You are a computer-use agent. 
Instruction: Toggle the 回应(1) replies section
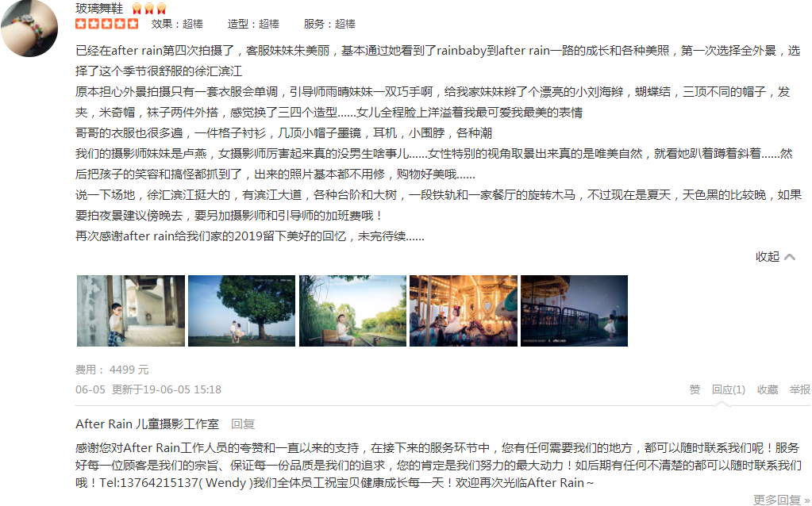tap(728, 389)
